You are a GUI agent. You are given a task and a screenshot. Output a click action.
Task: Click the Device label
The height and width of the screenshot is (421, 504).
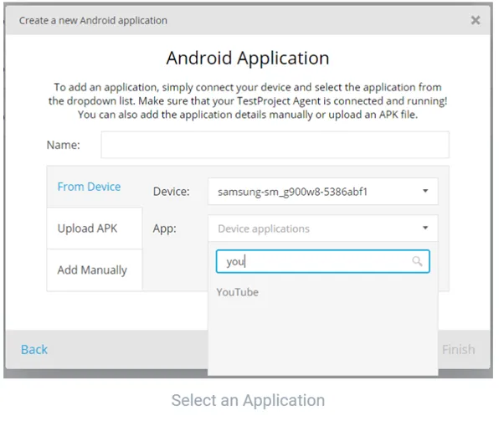click(172, 192)
